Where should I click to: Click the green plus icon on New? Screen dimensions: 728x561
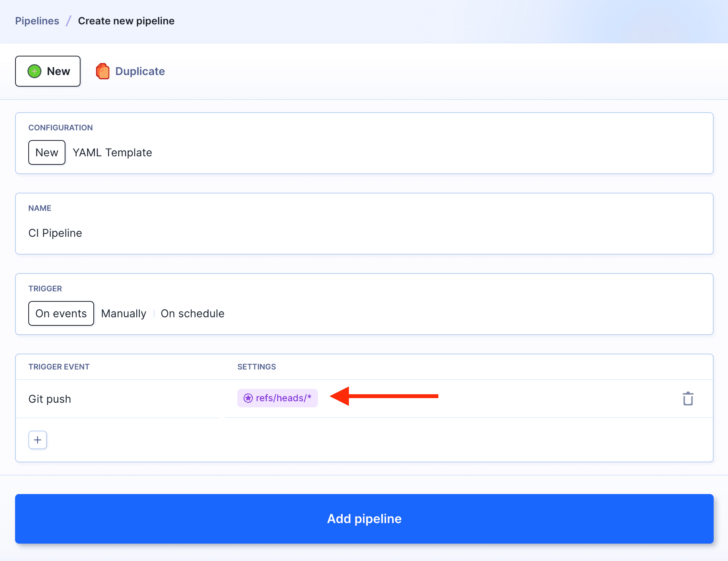click(x=34, y=71)
